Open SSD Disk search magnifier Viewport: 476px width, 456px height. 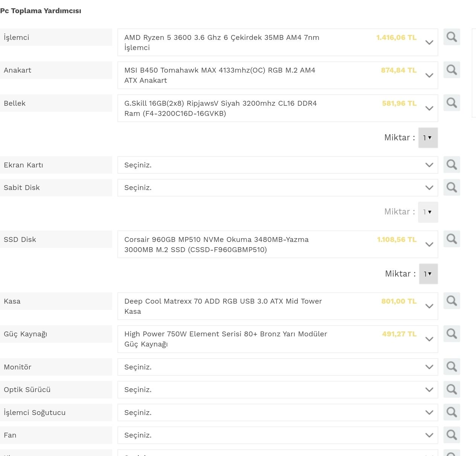click(452, 239)
